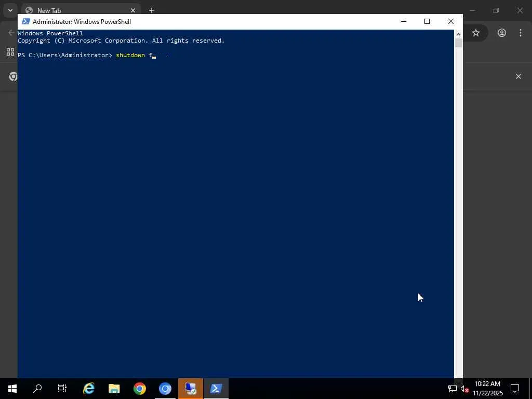Screen dimensions: 532x399
Task: Open the Action Center notifications icon
Action: [x=515, y=389]
